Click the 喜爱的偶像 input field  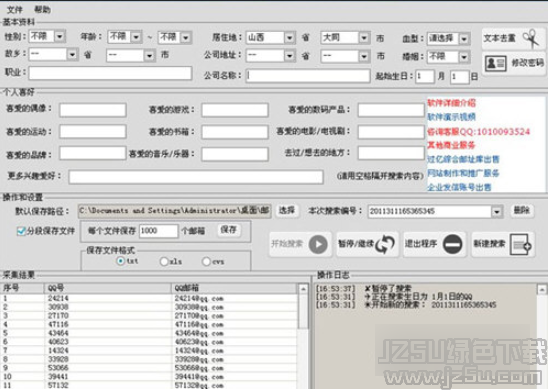click(x=93, y=110)
